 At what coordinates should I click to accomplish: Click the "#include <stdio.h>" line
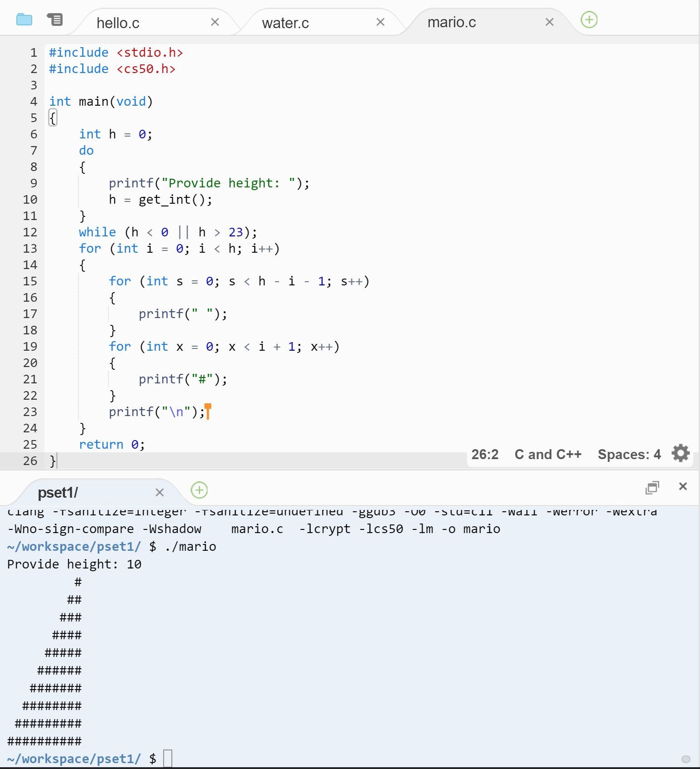pyautogui.click(x=116, y=53)
